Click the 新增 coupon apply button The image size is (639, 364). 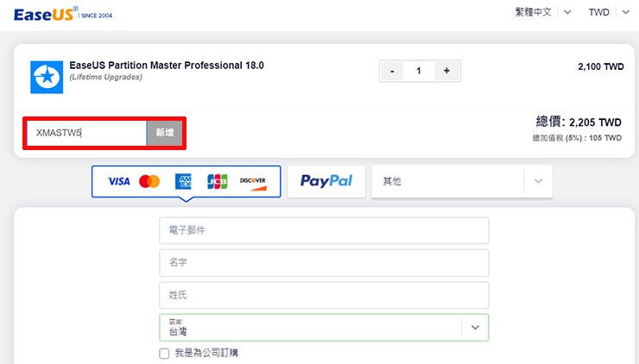[x=164, y=133]
